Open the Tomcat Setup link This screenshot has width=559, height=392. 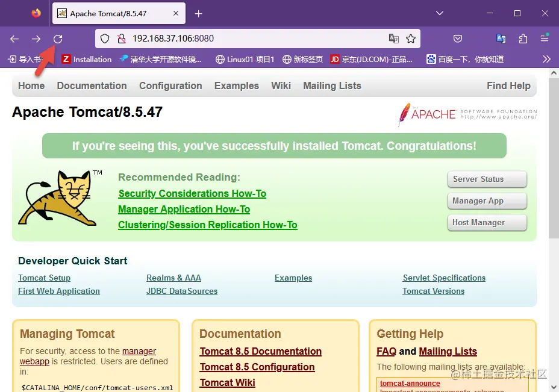[x=44, y=278]
